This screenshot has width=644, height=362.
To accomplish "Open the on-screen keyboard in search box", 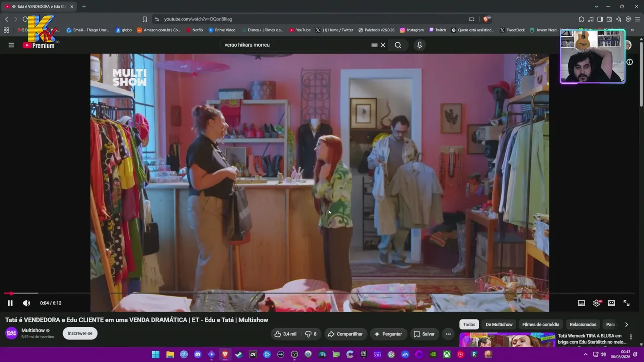I will [374, 45].
